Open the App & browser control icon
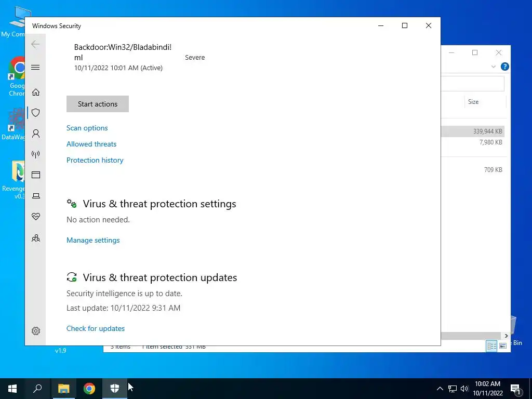Image resolution: width=532 pixels, height=399 pixels. point(36,175)
